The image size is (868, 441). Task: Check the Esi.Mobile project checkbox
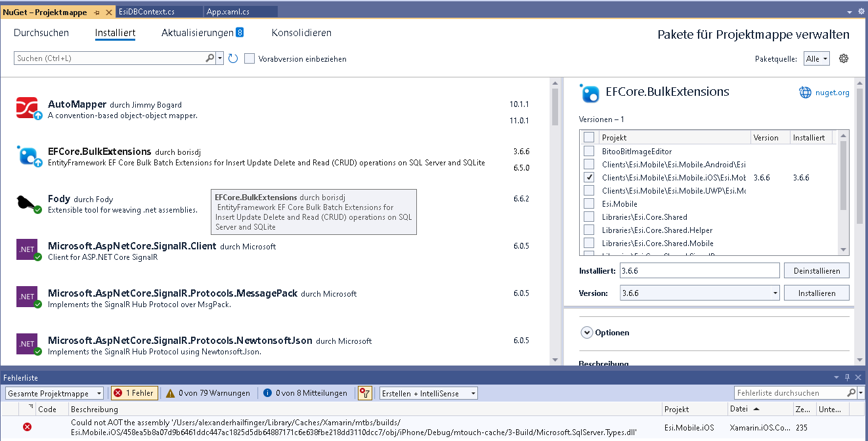589,203
